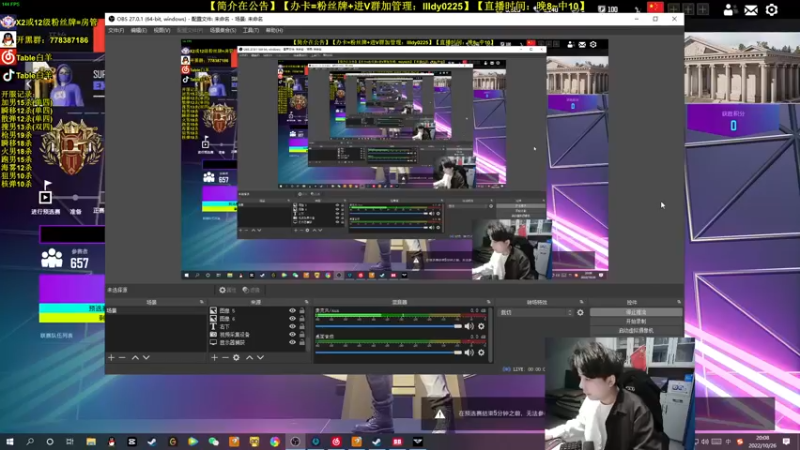Select the 右下 text source
The image size is (800, 450).
point(257,327)
